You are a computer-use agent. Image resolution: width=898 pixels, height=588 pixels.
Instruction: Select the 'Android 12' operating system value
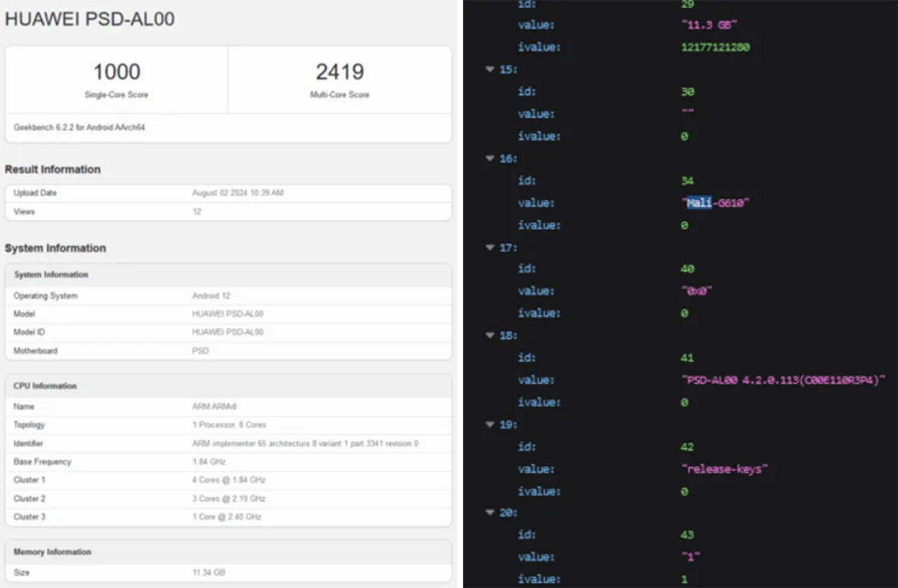point(211,296)
